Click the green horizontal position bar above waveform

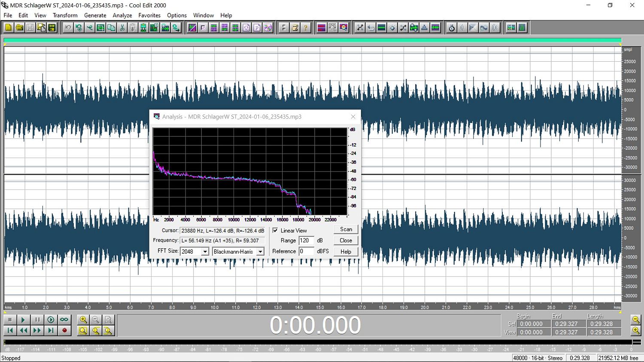[x=312, y=40]
